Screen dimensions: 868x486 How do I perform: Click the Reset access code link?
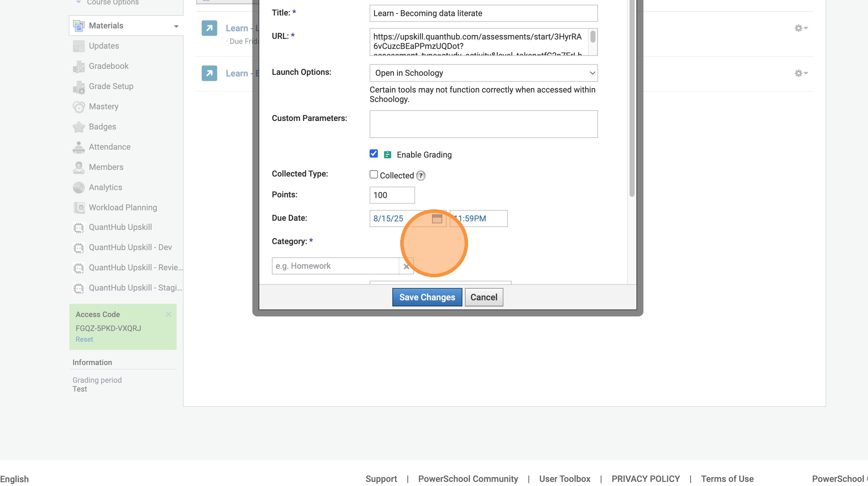click(x=84, y=339)
